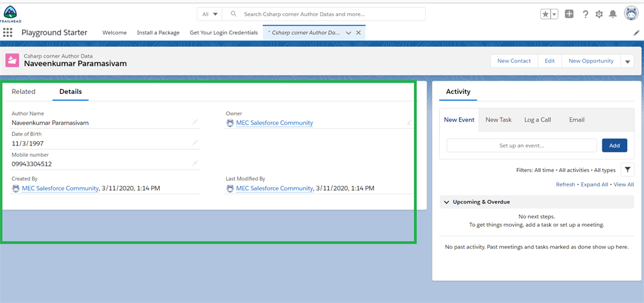The width and height of the screenshot is (644, 303).
Task: Open the activity filter funnel icon
Action: tap(627, 169)
